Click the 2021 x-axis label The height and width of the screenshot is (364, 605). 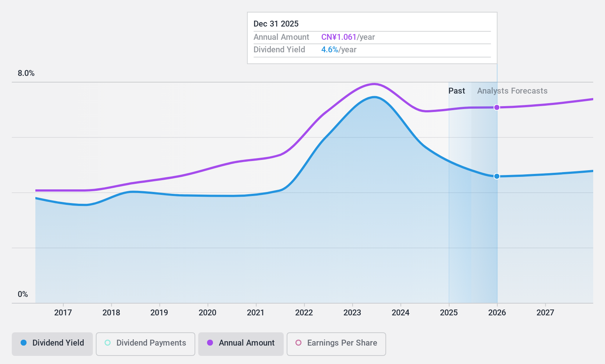(x=256, y=313)
